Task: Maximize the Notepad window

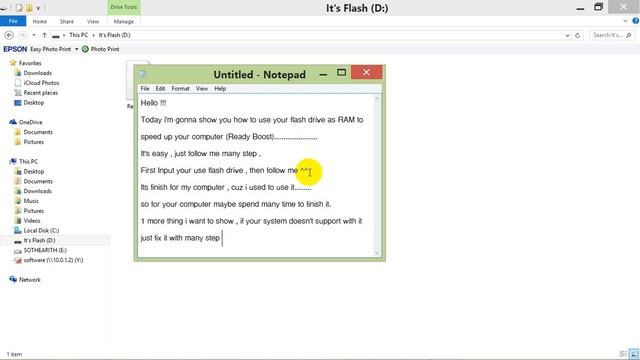Action: tap(342, 73)
